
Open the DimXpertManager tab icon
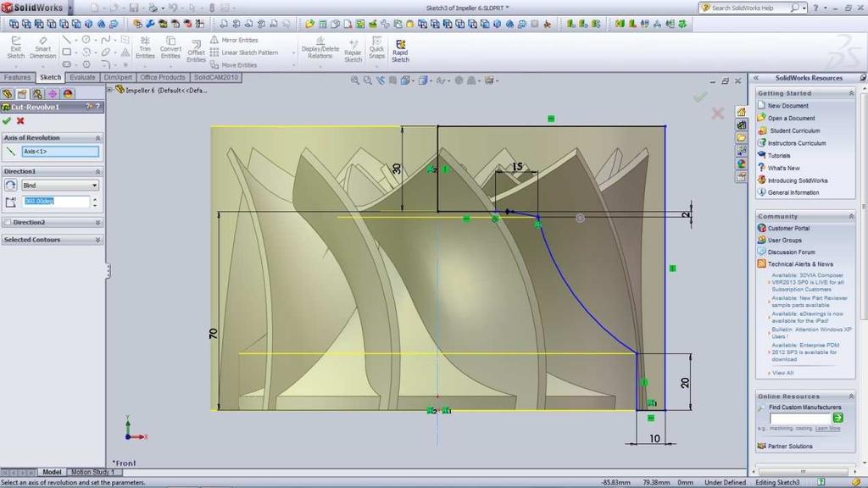click(x=53, y=93)
